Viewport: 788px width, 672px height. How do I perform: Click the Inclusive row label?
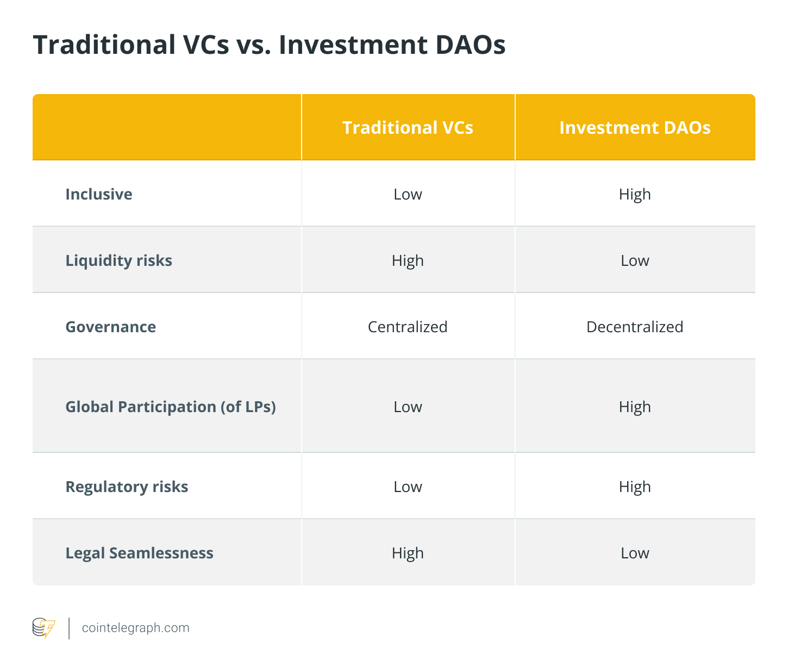pos(99,194)
